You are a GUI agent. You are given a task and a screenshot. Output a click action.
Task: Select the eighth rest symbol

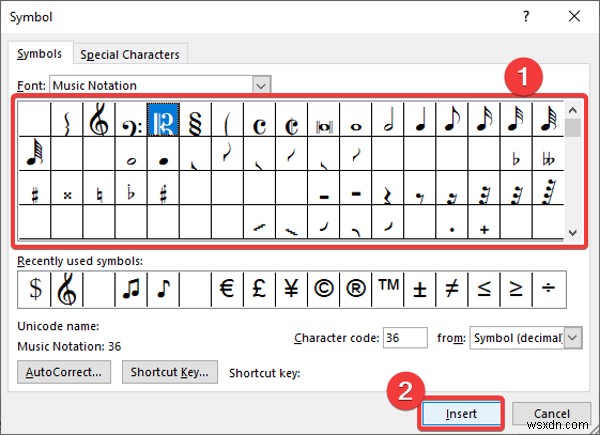420,188
